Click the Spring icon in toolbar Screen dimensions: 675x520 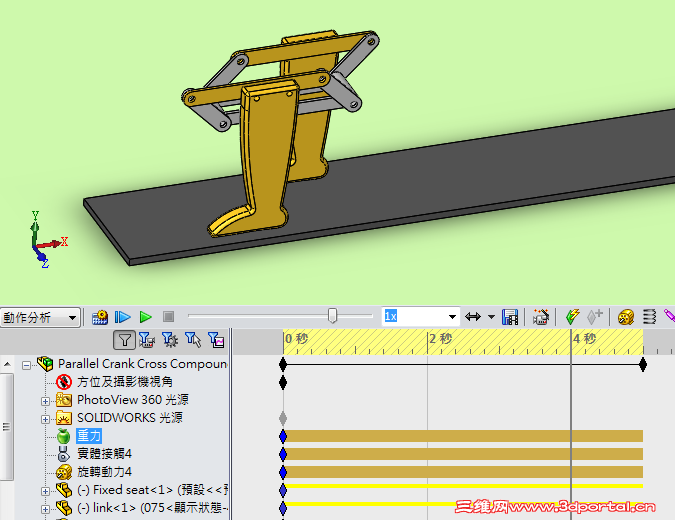click(649, 317)
